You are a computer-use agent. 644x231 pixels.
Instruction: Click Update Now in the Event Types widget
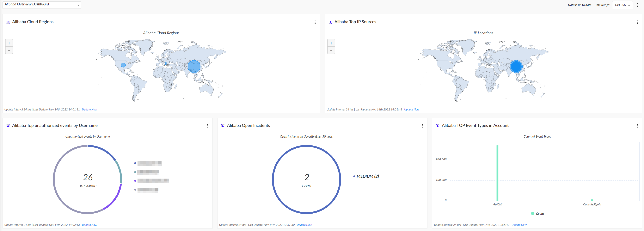519,225
